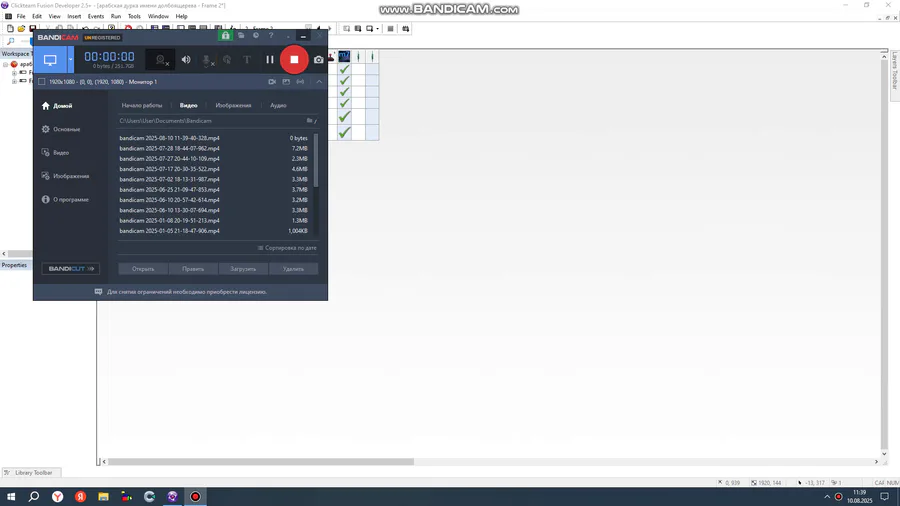This screenshot has height=506, width=900.
Task: Click the Bandicam icon in the taskbar
Action: pyautogui.click(x=195, y=497)
